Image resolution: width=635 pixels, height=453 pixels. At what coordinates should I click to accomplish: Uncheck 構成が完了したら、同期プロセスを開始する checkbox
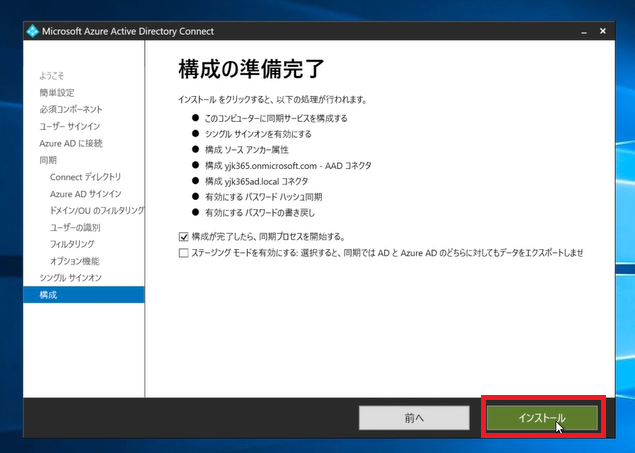pos(183,237)
